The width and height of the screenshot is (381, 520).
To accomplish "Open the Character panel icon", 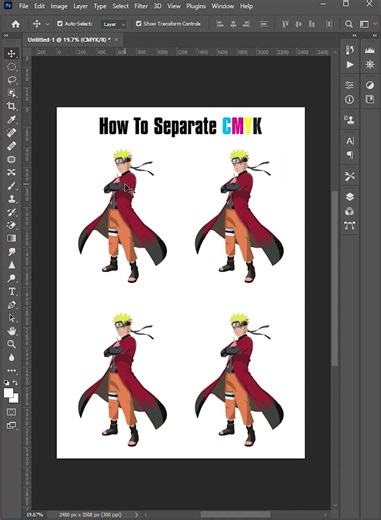I will 350,141.
